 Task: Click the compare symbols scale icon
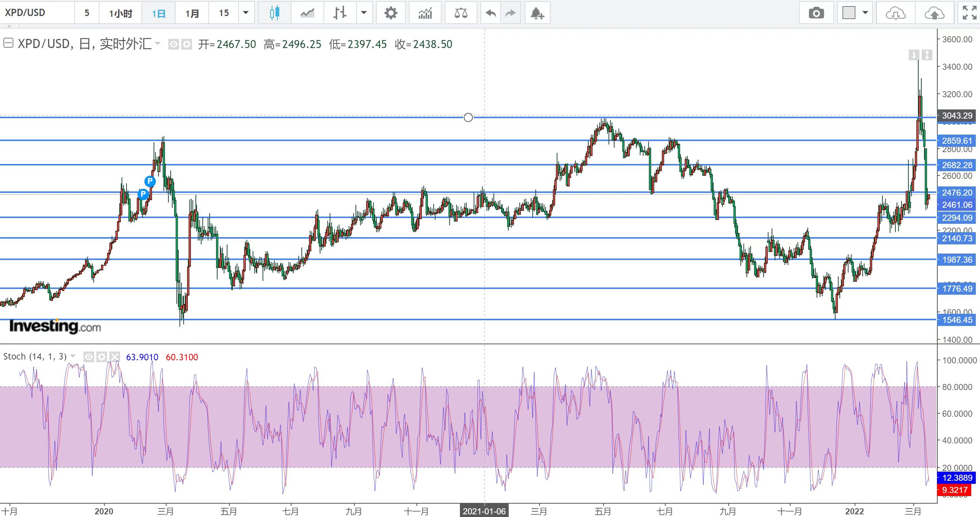[461, 13]
